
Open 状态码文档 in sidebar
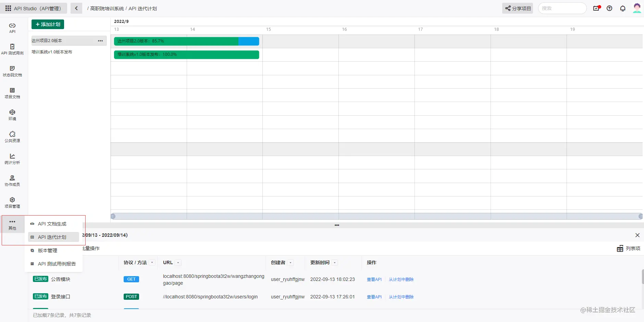pos(12,72)
